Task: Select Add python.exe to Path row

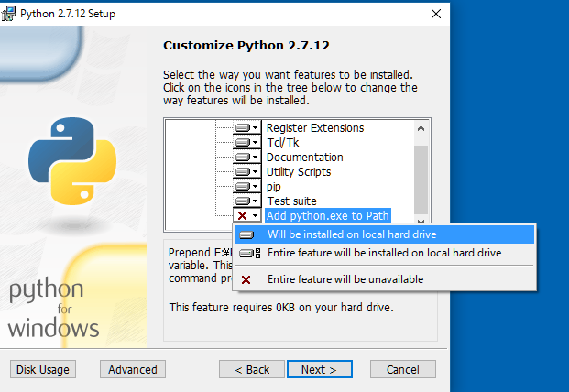Action: [x=328, y=216]
